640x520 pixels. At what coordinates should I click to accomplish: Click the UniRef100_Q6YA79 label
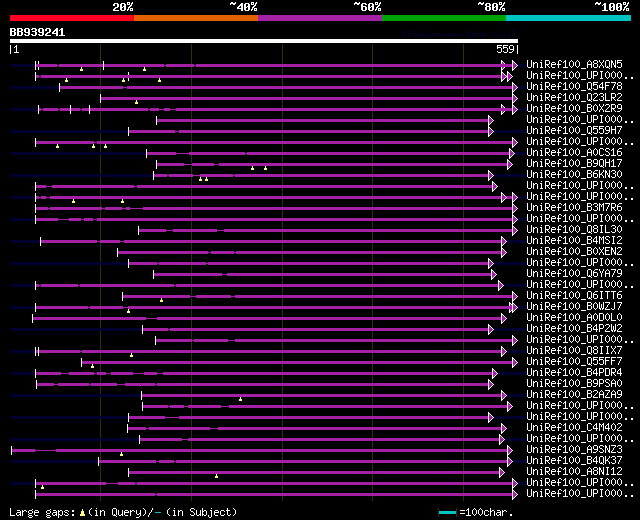(574, 274)
